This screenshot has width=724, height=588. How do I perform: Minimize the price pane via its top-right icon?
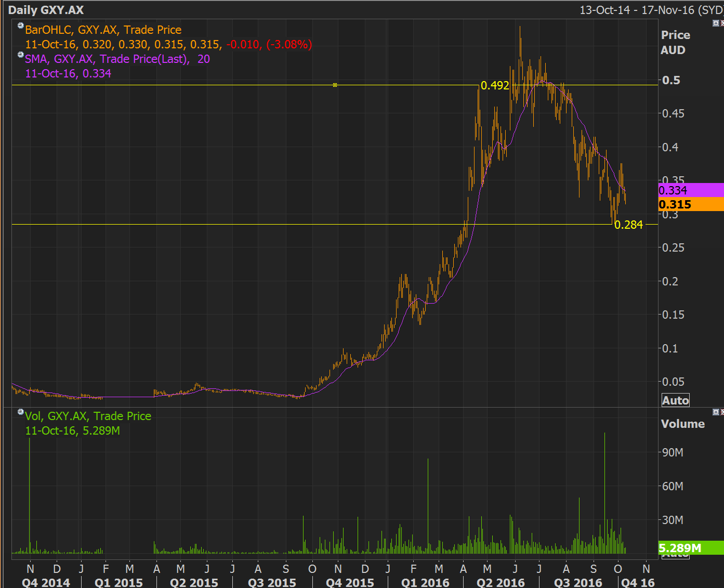(716, 23)
